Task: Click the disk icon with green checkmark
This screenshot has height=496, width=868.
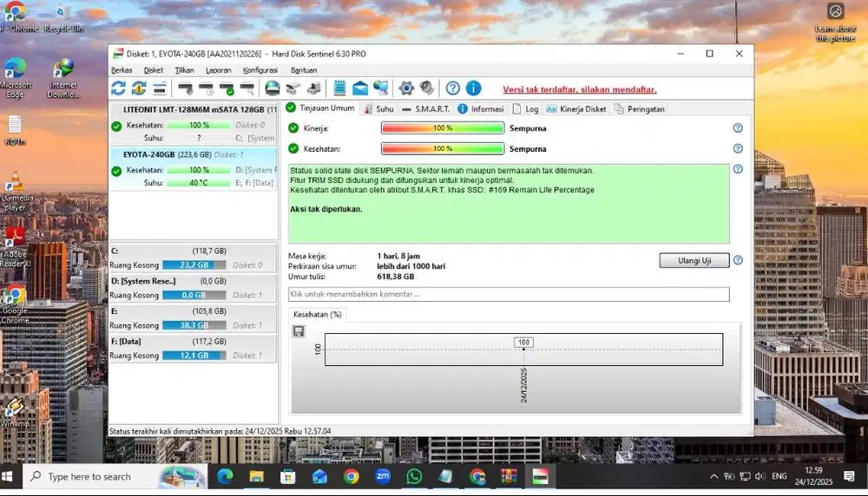Action: (227, 88)
